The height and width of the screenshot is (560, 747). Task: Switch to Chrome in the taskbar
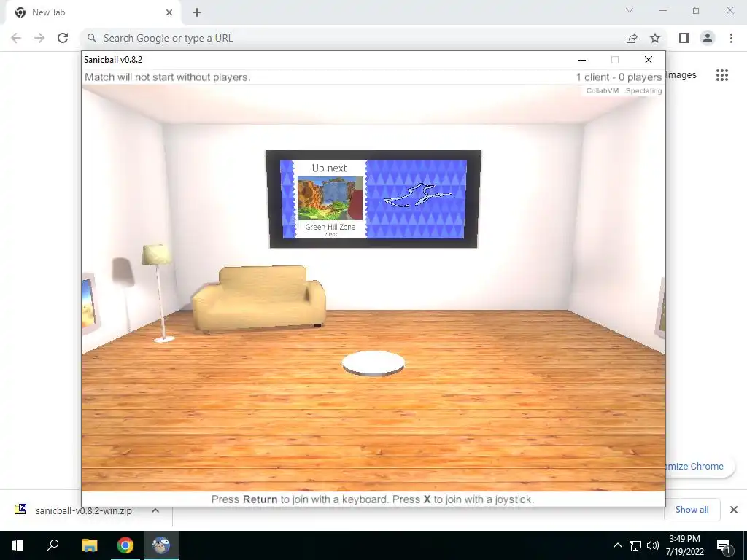tap(125, 545)
